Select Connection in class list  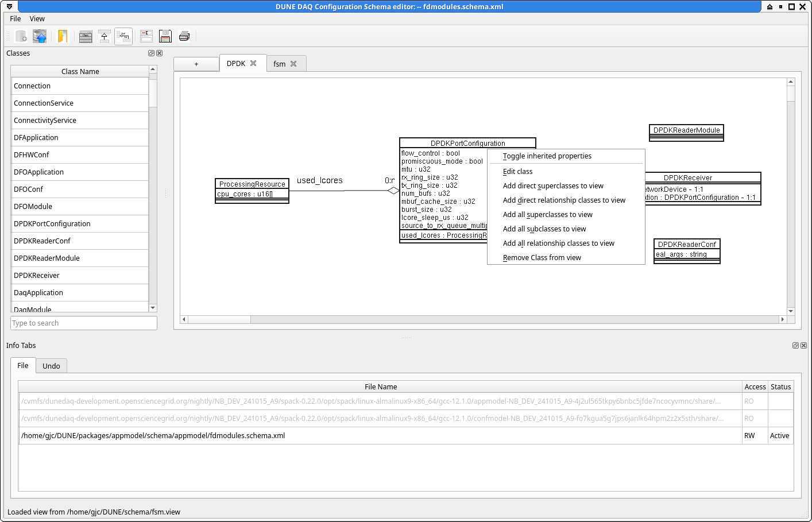(x=80, y=86)
